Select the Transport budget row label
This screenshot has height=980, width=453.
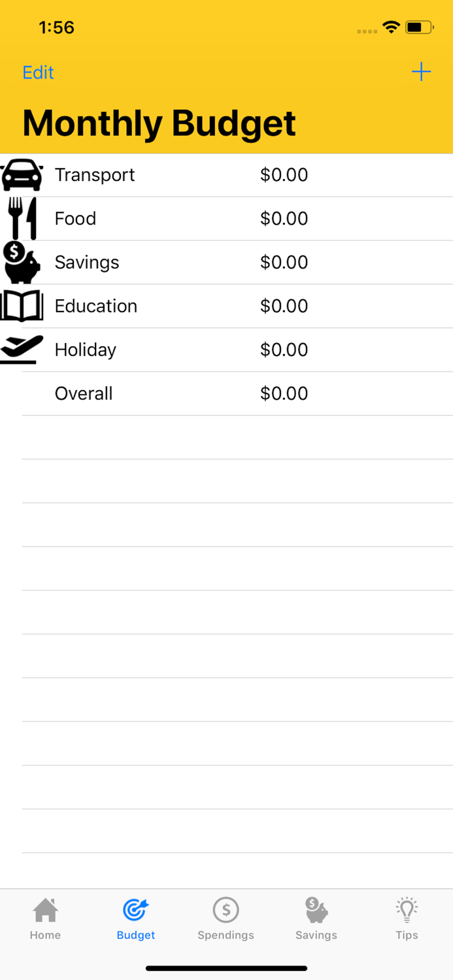pos(95,175)
